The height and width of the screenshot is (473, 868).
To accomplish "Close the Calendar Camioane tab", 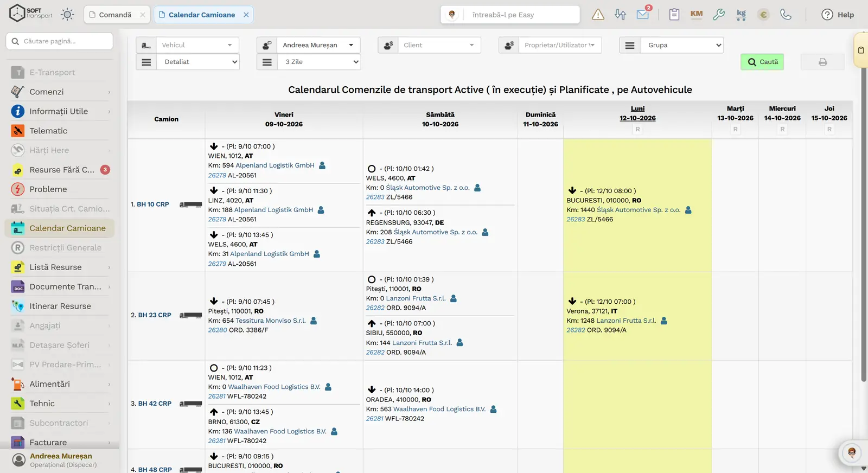I will coord(246,15).
